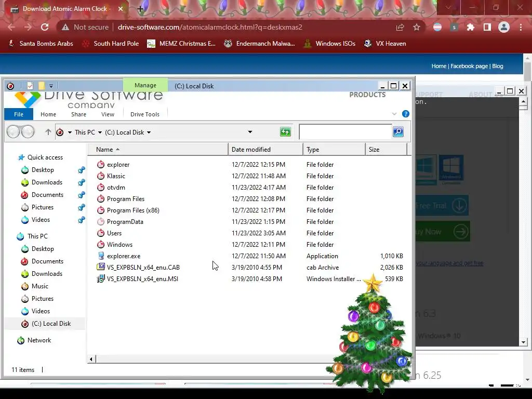Bookmark this page with the star icon
The image size is (532, 399).
417,27
